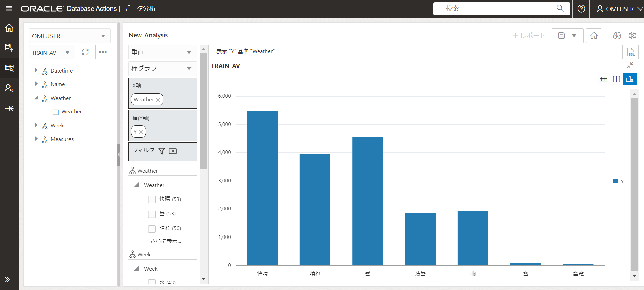Collapse Weather filter group triangle
The image size is (644, 290).
tap(137, 185)
